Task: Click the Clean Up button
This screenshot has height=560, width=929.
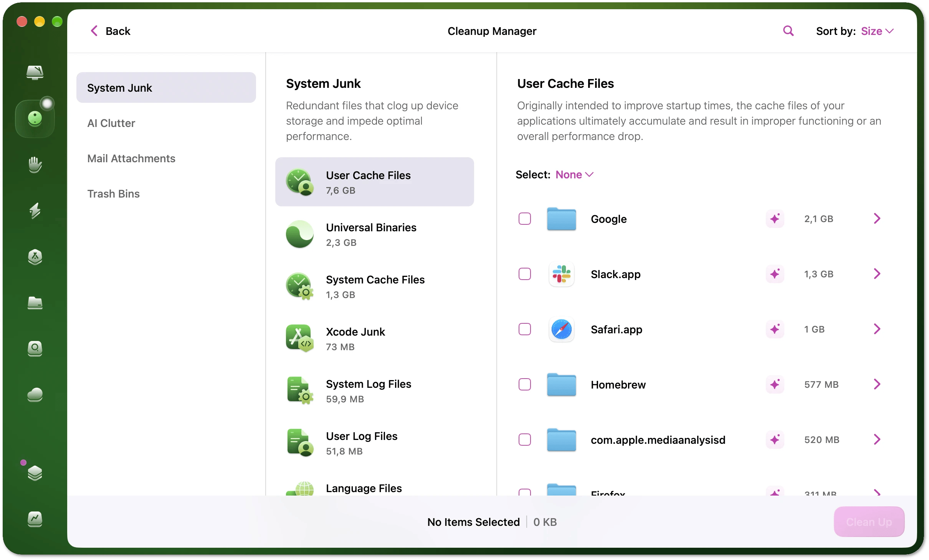Action: coord(869,522)
